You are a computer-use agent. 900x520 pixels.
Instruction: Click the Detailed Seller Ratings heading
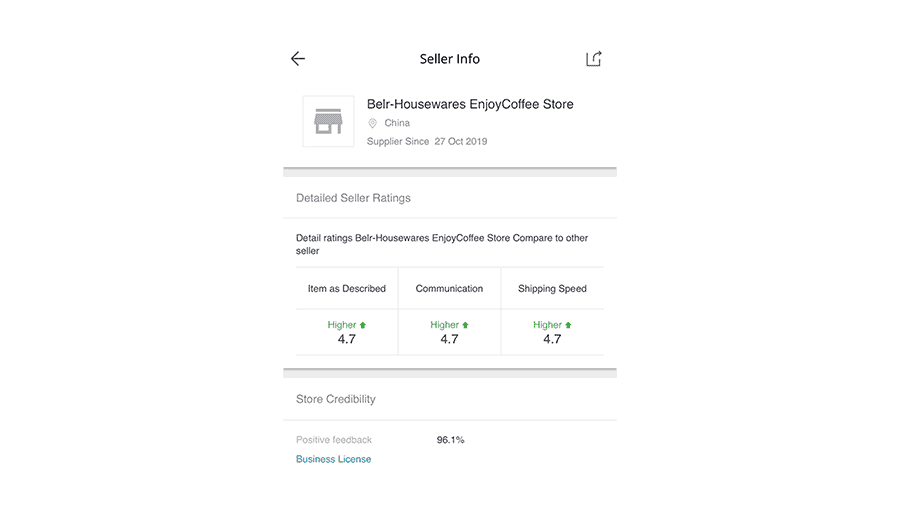coord(354,198)
